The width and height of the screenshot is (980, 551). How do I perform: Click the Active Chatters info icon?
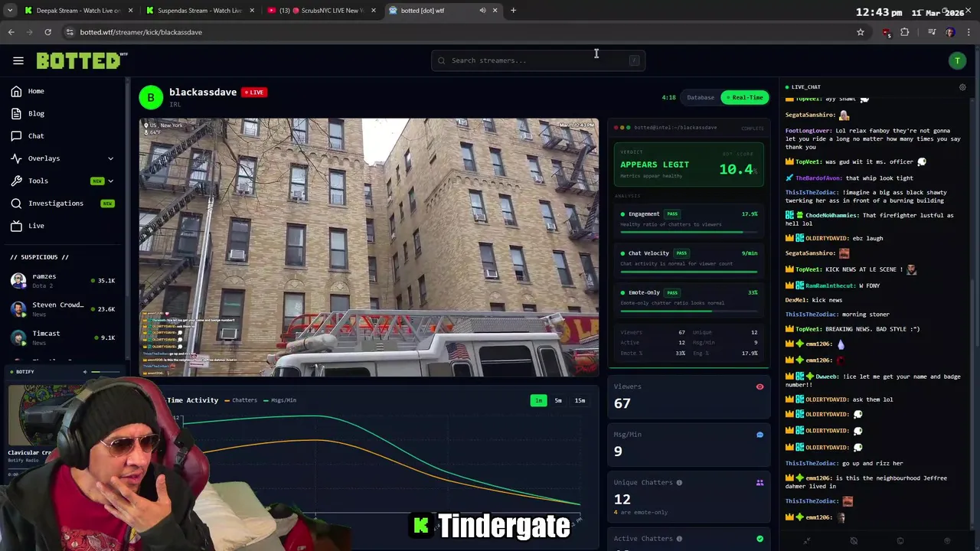679,539
